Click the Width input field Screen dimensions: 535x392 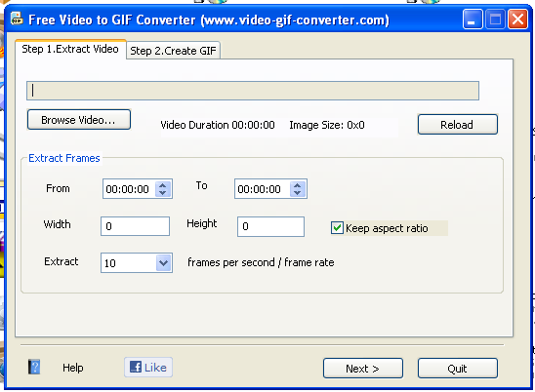point(135,226)
